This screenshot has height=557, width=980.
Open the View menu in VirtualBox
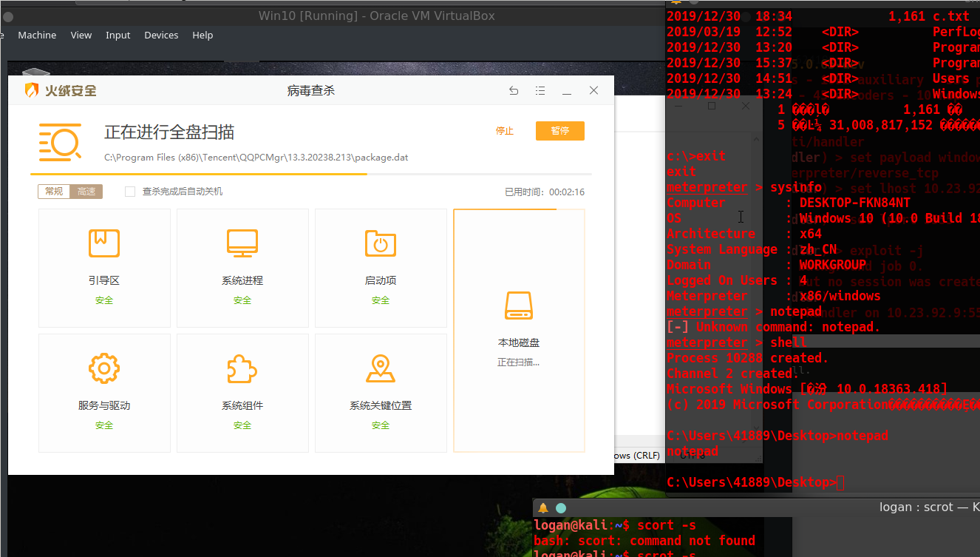pyautogui.click(x=81, y=35)
